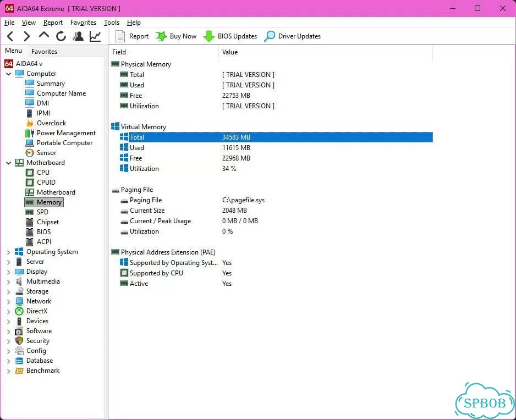Open the BIOS page in the sidebar
This screenshot has height=420, width=516.
(x=44, y=232)
